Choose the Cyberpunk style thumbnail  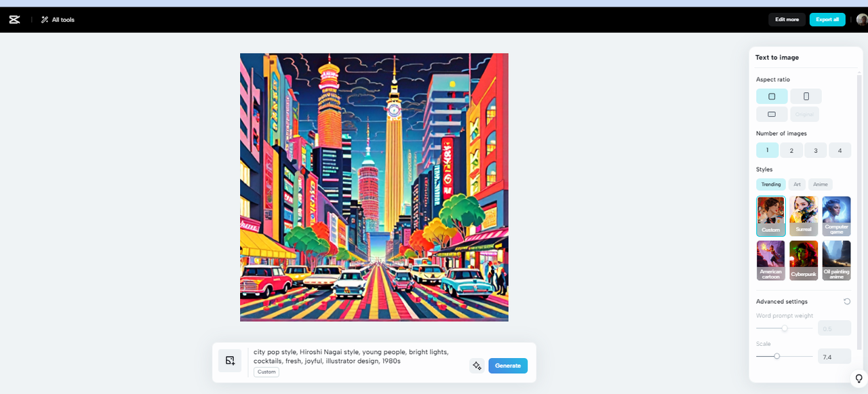click(x=804, y=260)
